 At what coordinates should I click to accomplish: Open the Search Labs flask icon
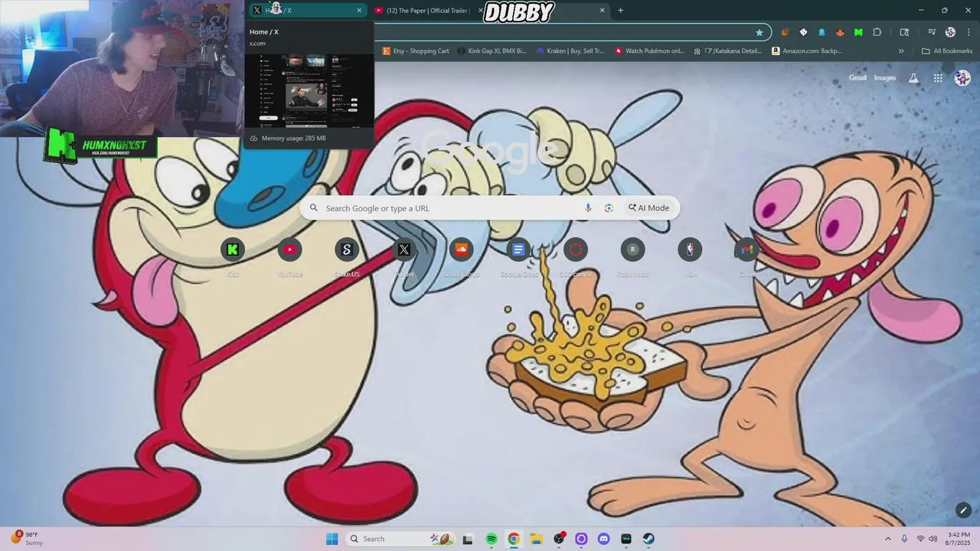(913, 78)
